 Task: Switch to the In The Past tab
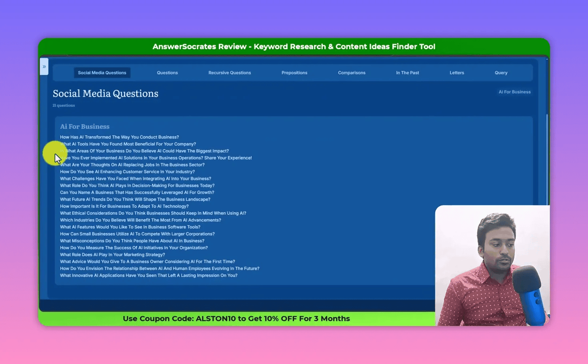pos(407,73)
